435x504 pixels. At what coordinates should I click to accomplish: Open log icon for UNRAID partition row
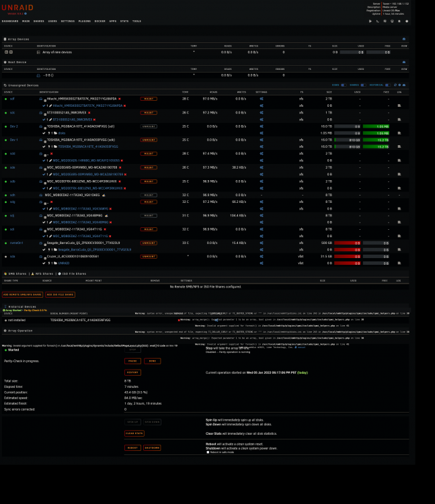[399, 263]
